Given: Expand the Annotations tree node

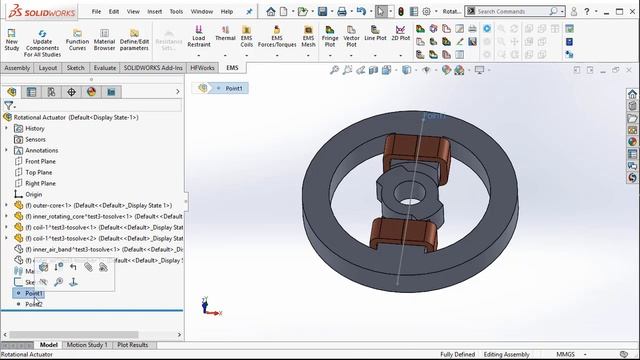Looking at the screenshot, I should (6, 150).
